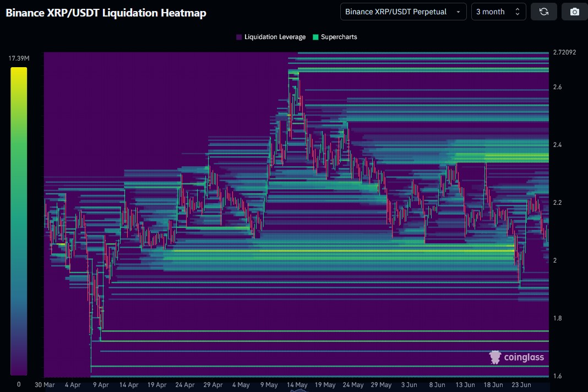588x392 pixels.
Task: Click the 14 Apr date axis label
Action: click(129, 385)
